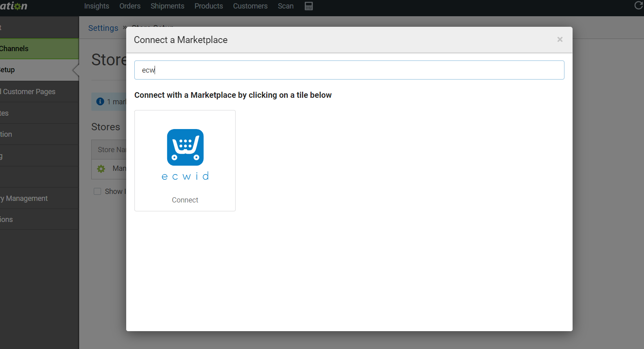Select Channels in the left sidebar
Viewport: 644px width, 349px height.
coord(39,49)
